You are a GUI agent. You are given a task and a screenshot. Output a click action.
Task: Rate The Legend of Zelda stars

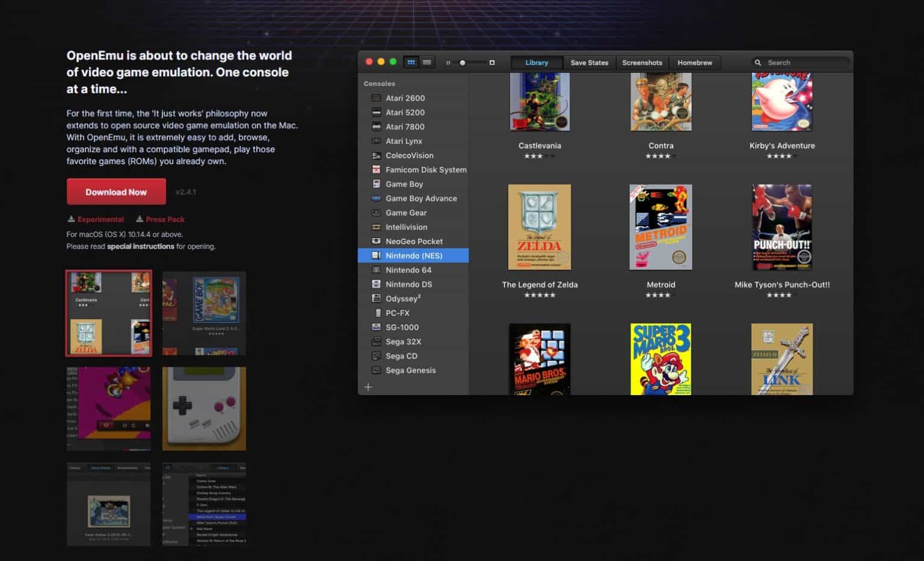[x=540, y=295]
